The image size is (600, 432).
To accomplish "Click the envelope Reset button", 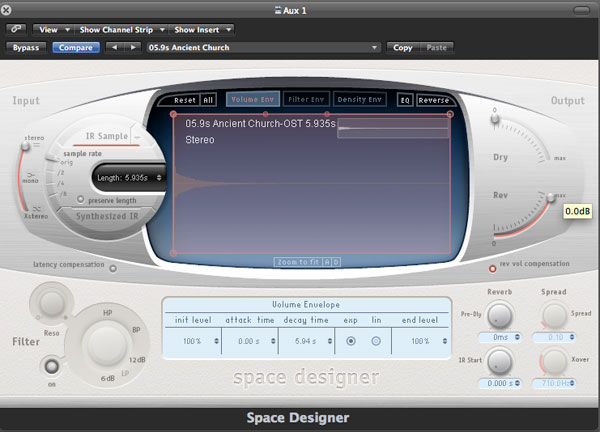I will [184, 100].
